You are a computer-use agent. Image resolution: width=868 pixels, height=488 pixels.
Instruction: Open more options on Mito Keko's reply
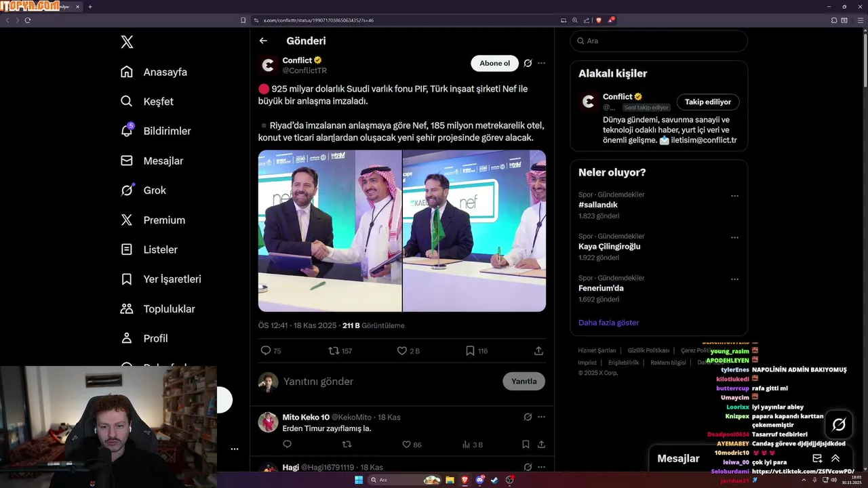pyautogui.click(x=541, y=417)
